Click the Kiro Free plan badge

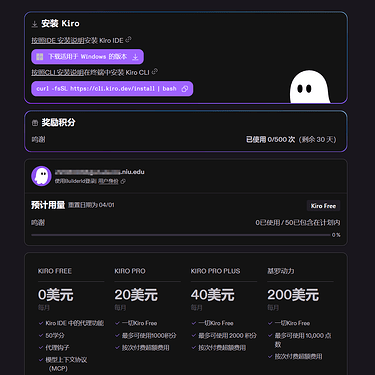323,206
